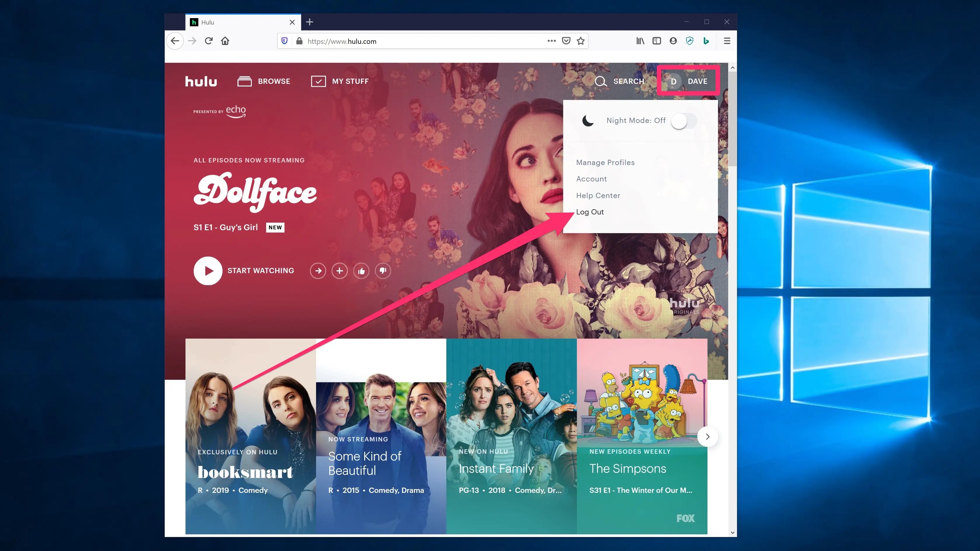Click the thumbs up like icon
Screen dimensions: 980x551
361,271
